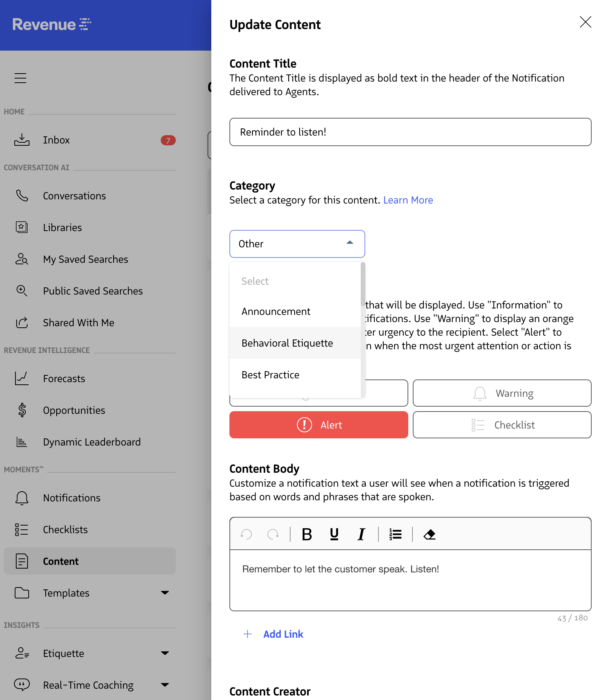Click the Content document icon
This screenshot has width=609, height=700.
22,561
